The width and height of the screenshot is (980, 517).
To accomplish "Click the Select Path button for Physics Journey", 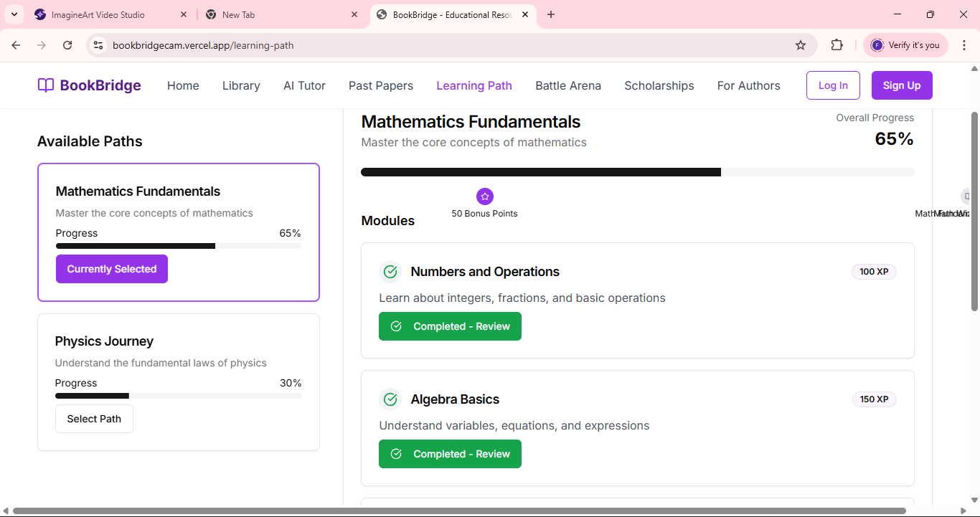I will click(94, 419).
